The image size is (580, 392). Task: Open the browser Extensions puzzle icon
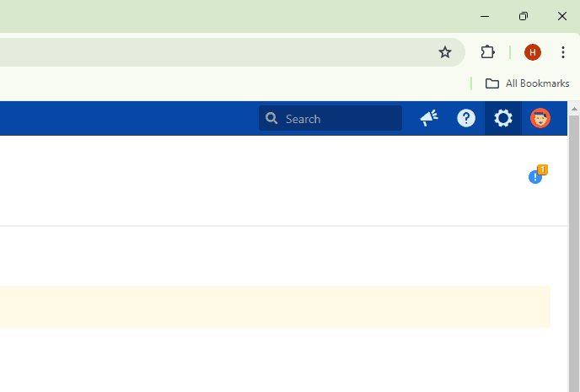487,52
